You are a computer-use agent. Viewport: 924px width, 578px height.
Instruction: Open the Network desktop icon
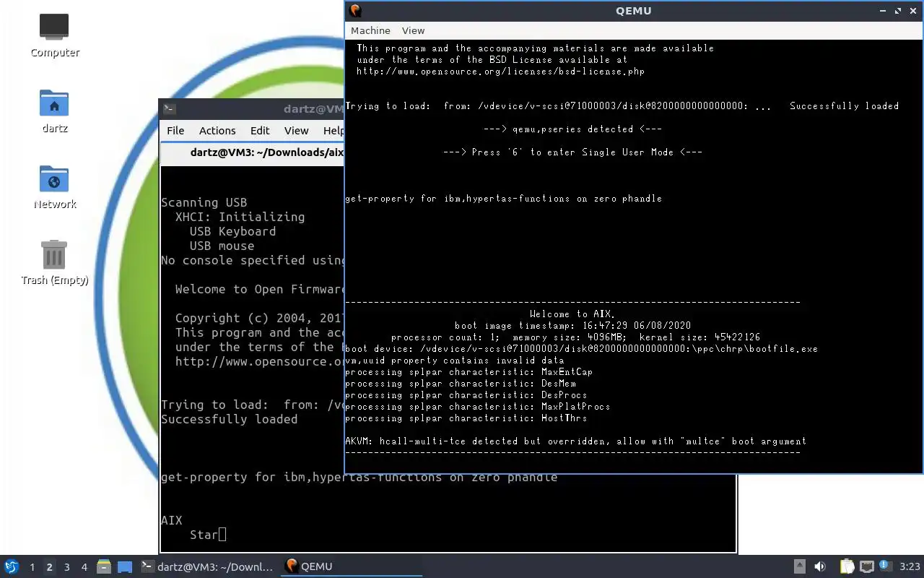click(54, 186)
